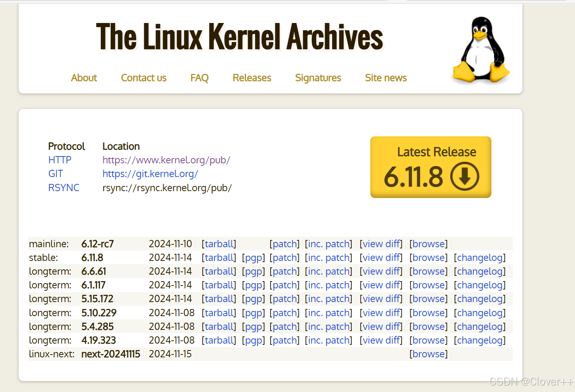Click the Tux penguin logo
The height and width of the screenshot is (392, 575).
[481, 50]
